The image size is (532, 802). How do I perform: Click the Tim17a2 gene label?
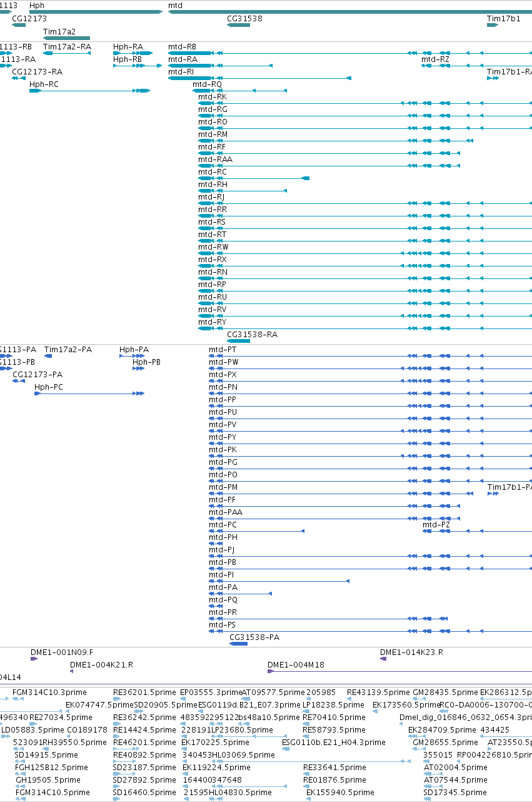[59, 31]
